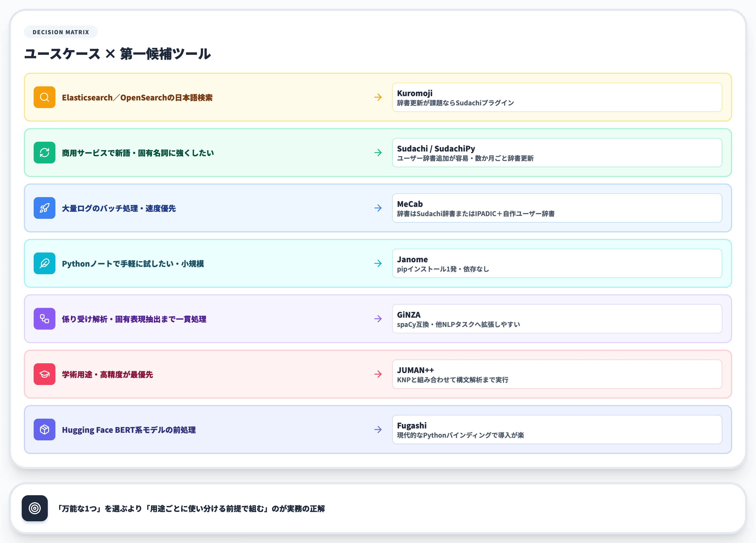The height and width of the screenshot is (543, 756).
Task: Click the dark target icon in footer
Action: point(35,508)
